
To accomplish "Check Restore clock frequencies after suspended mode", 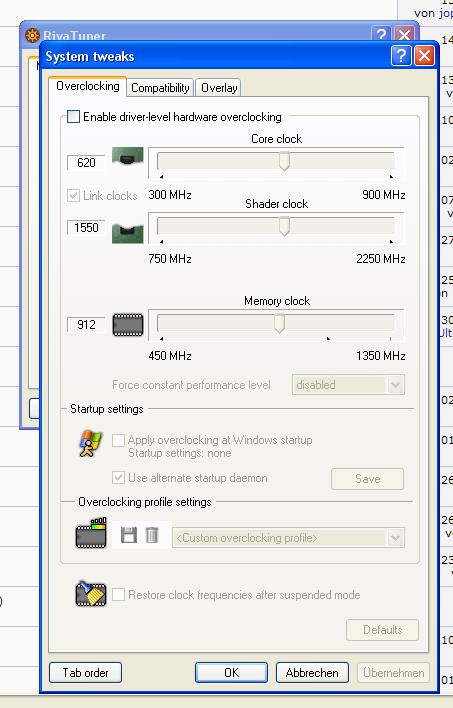I will [118, 595].
